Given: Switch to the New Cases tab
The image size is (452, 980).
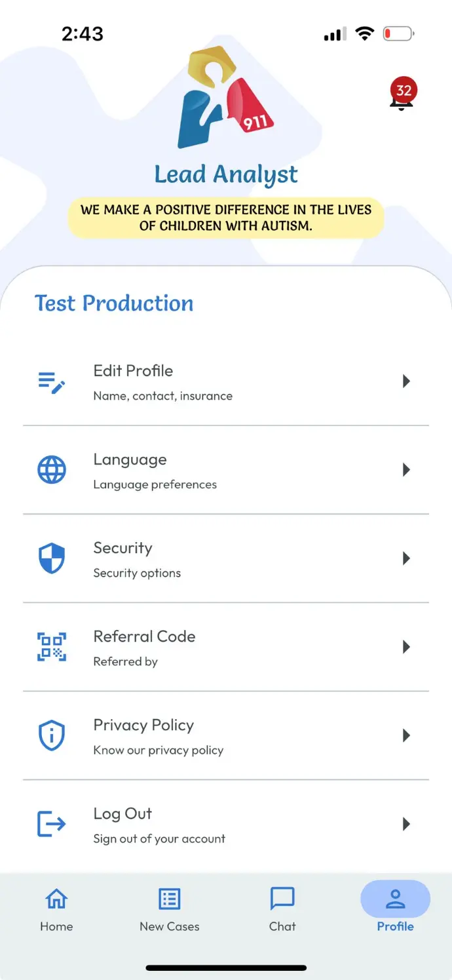Looking at the screenshot, I should click(170, 909).
